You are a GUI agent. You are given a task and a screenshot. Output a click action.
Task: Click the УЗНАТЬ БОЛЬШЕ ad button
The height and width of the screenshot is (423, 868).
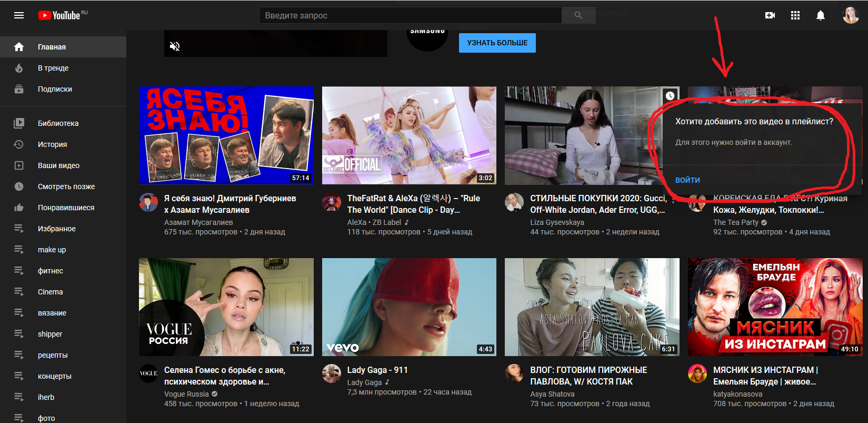click(x=497, y=43)
